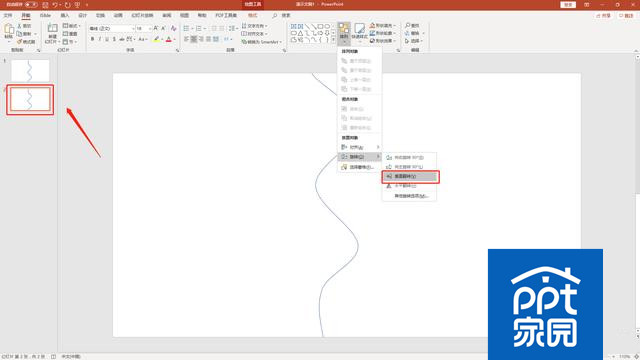Click the Redo icon in the title bar
The width and height of the screenshot is (640, 360).
67,5
